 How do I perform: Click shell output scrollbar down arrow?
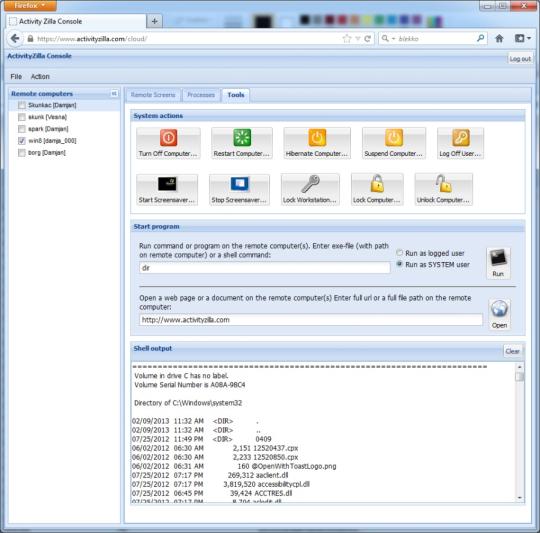519,498
